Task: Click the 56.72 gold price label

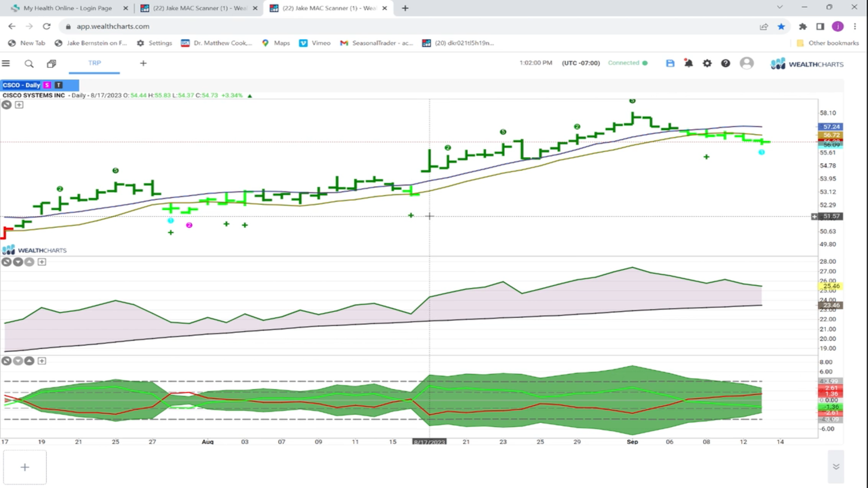Action: pos(831,135)
